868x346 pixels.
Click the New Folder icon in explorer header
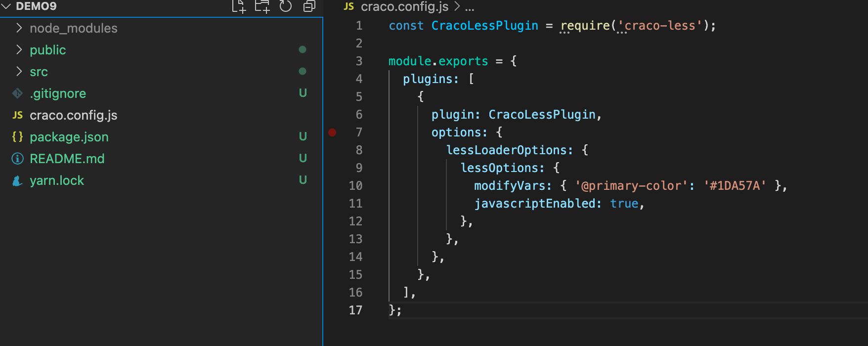pyautogui.click(x=262, y=6)
